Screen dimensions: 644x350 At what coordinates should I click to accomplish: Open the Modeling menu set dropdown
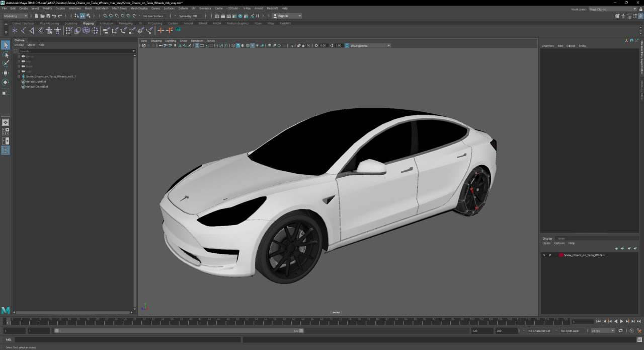pos(16,16)
